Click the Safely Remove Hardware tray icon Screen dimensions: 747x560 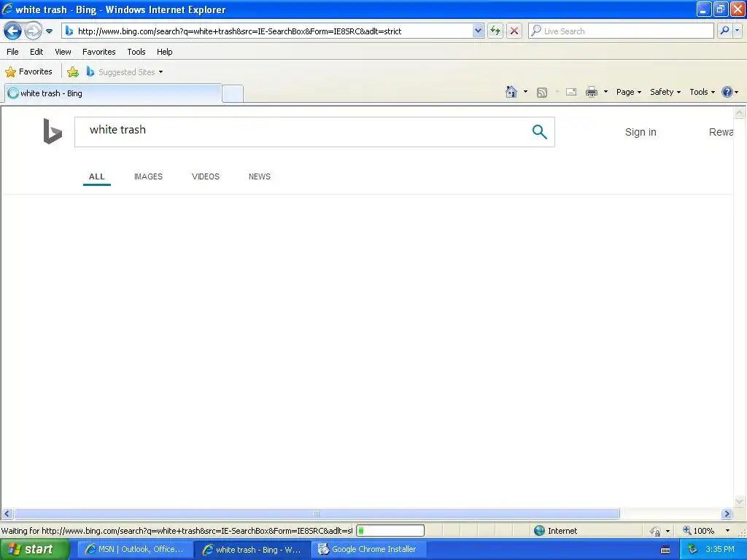click(x=692, y=550)
